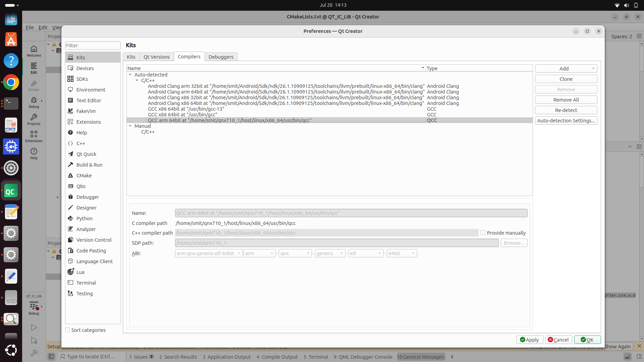Viewport: 644px width, 362px height.
Task: Launch Google Chrome from dock
Action: pos(11,82)
